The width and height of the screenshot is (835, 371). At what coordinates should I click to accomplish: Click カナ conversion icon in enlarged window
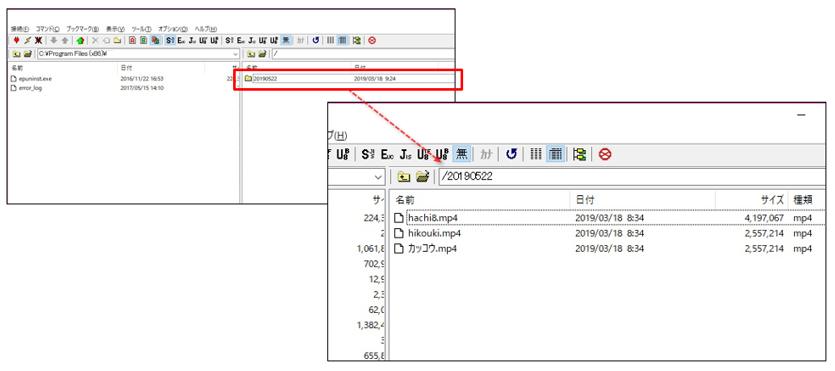pos(485,154)
